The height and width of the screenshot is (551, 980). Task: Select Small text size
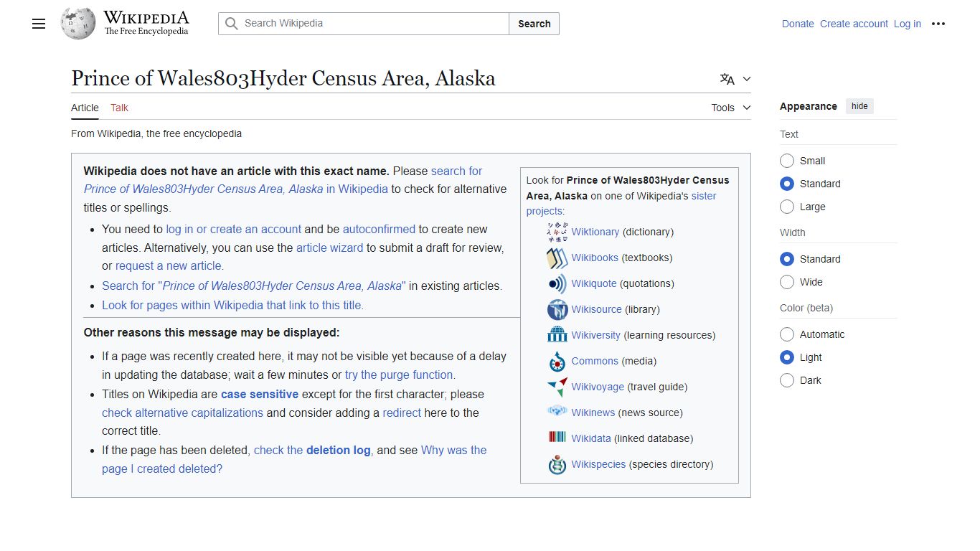coord(787,161)
